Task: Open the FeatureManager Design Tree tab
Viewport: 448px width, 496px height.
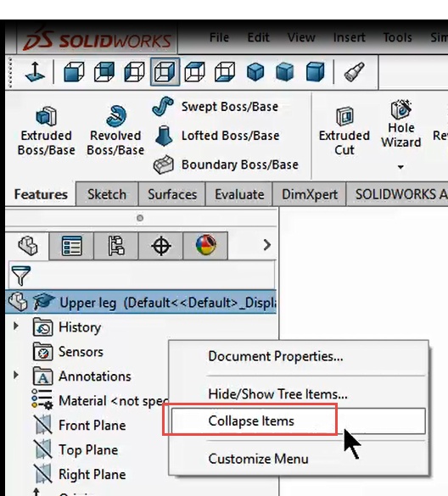Action: 27,246
